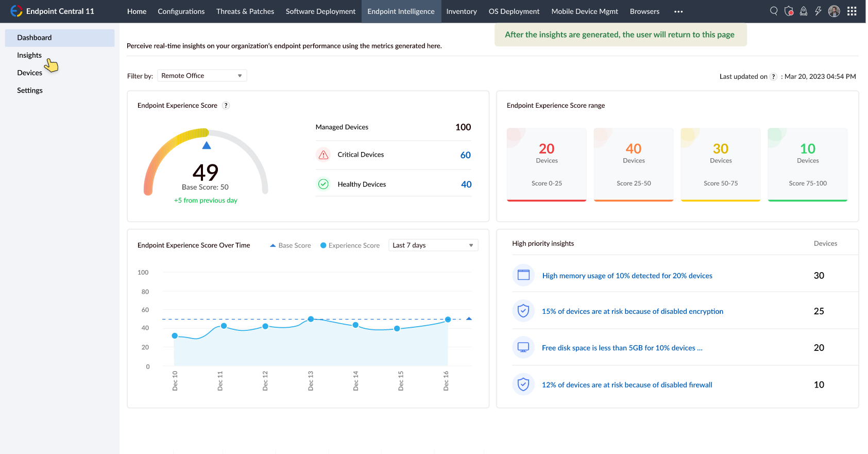Viewport: 868px width, 454px height.
Task: Open the Last 7 days time range dropdown
Action: tap(433, 245)
